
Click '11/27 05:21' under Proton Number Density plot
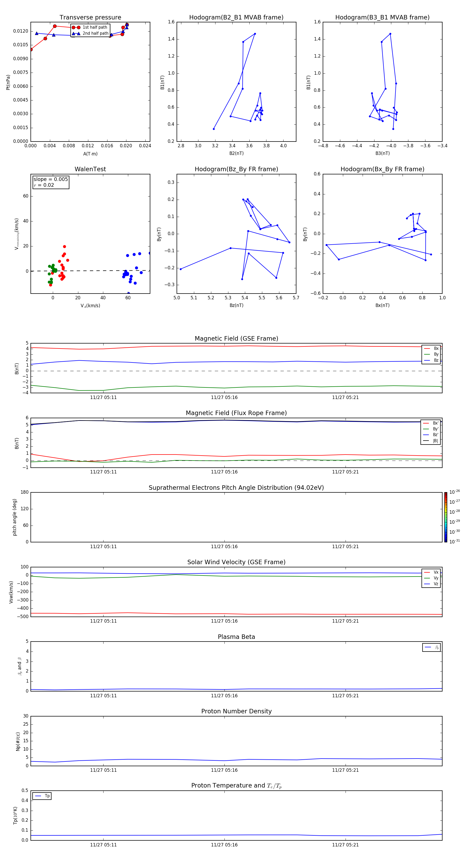345,770
